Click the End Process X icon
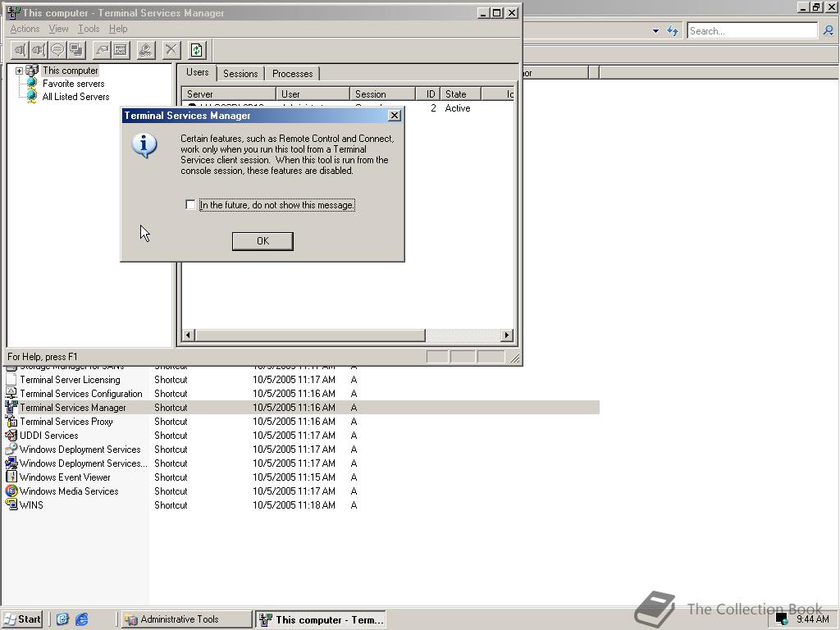 171,50
